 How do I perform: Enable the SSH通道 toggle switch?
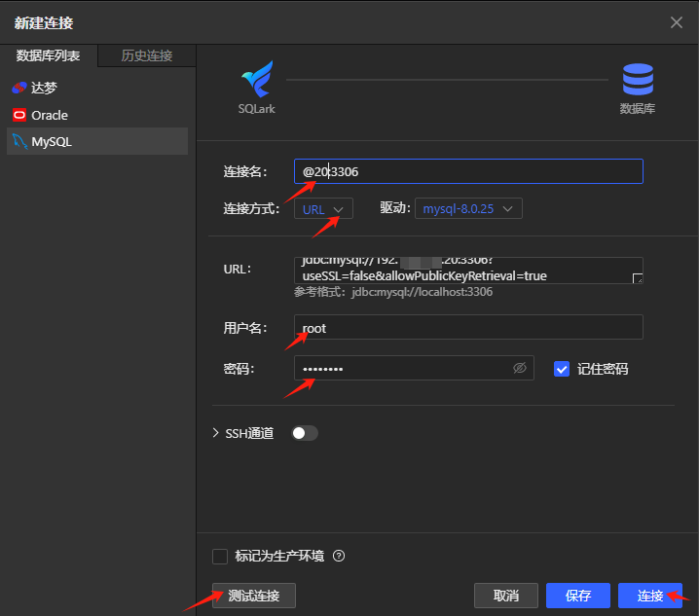pyautogui.click(x=305, y=433)
